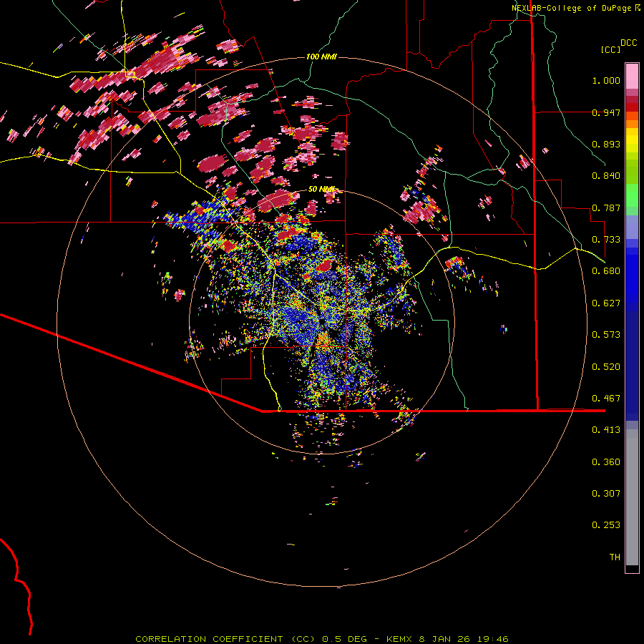The height and width of the screenshot is (644, 644).
Task: Select the 0.307 color scale value
Action: coord(606,494)
